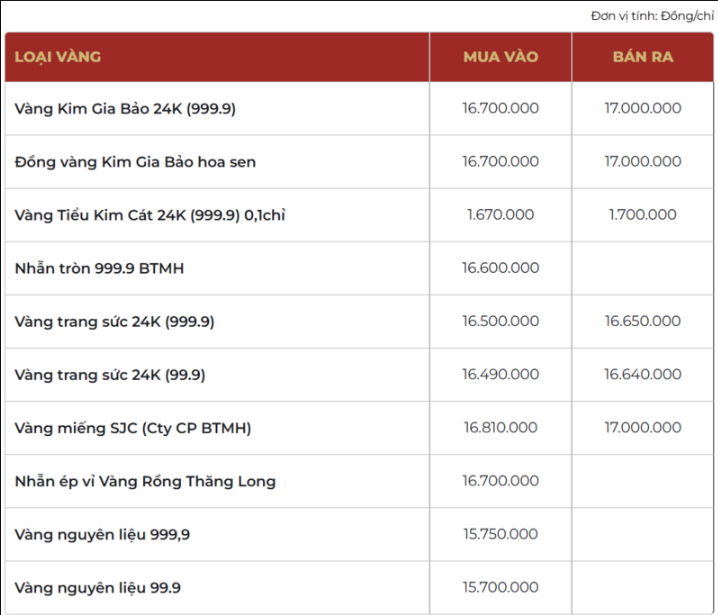
Task: Click buy price of Đồng vàng hoa sen
Action: [x=500, y=161]
